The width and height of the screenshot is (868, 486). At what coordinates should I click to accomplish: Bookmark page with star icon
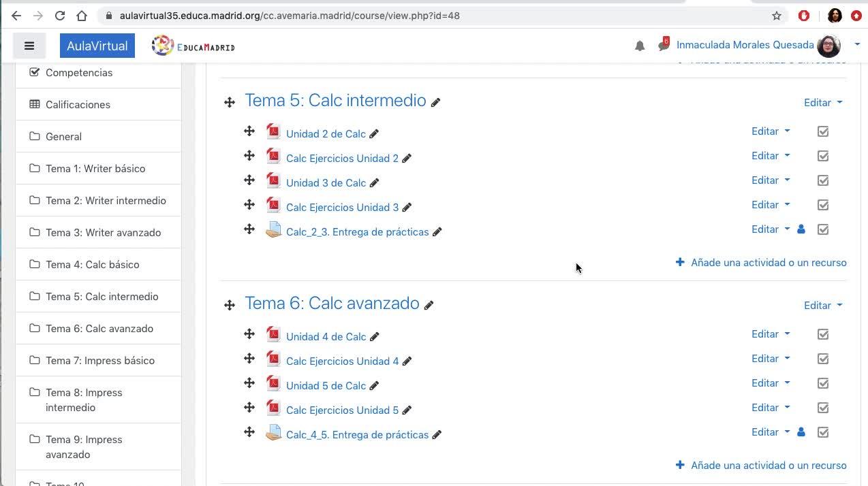776,16
